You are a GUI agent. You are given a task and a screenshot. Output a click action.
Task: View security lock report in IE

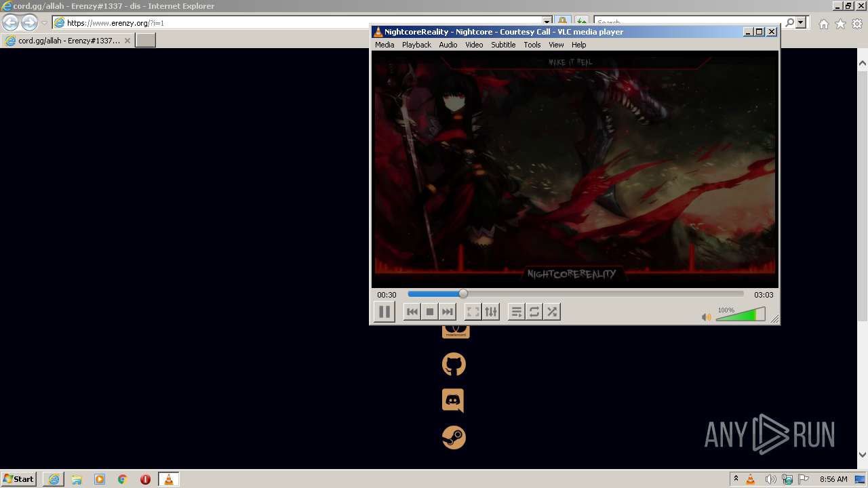(x=563, y=22)
